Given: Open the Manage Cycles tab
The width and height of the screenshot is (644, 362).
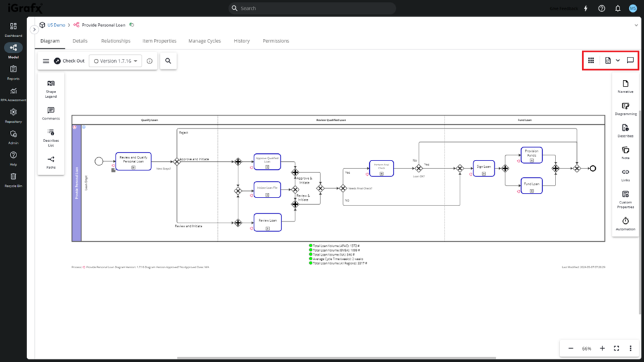Looking at the screenshot, I should pos(204,41).
